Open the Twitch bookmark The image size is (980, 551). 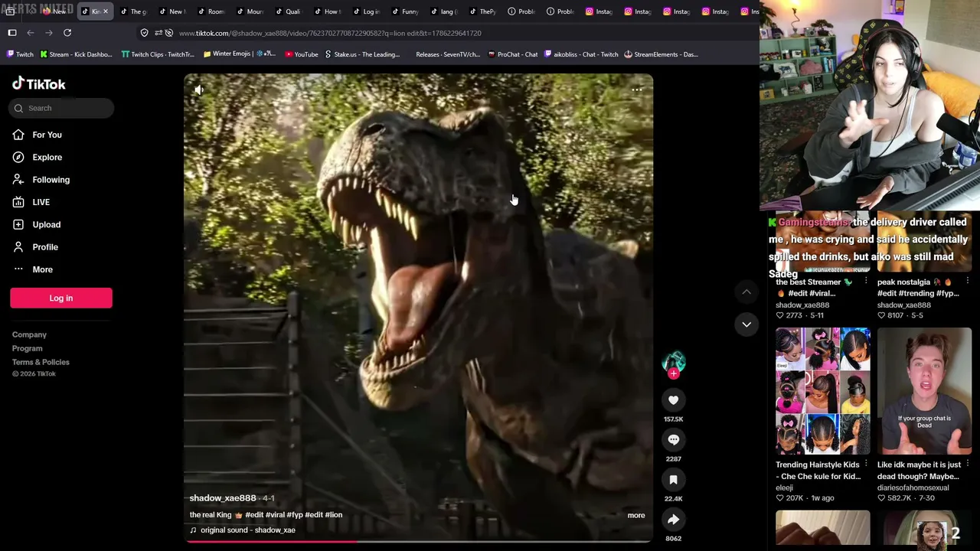[x=20, y=54]
